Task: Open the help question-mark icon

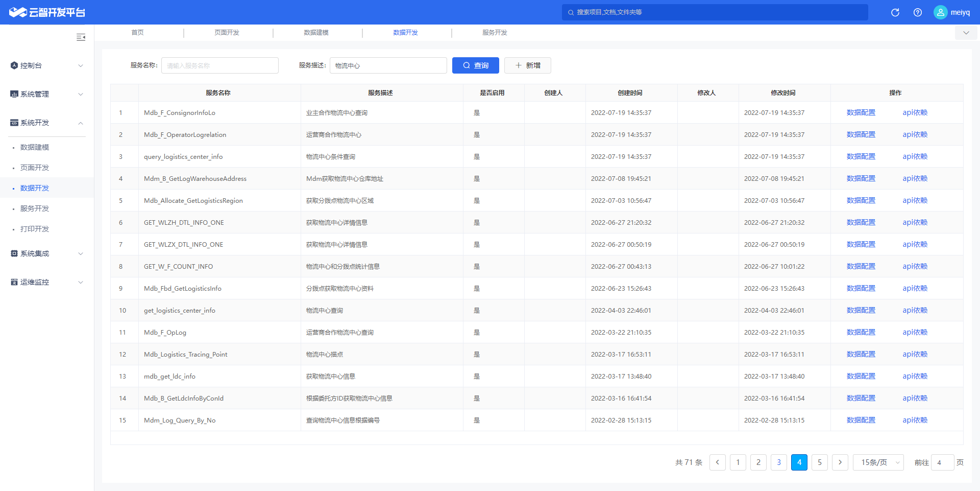Action: [x=917, y=12]
